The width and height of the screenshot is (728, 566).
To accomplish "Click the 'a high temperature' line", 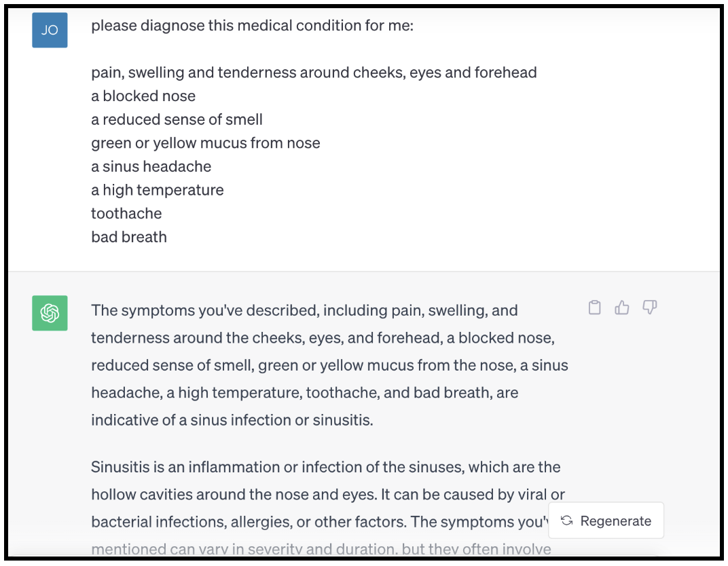I will click(157, 190).
